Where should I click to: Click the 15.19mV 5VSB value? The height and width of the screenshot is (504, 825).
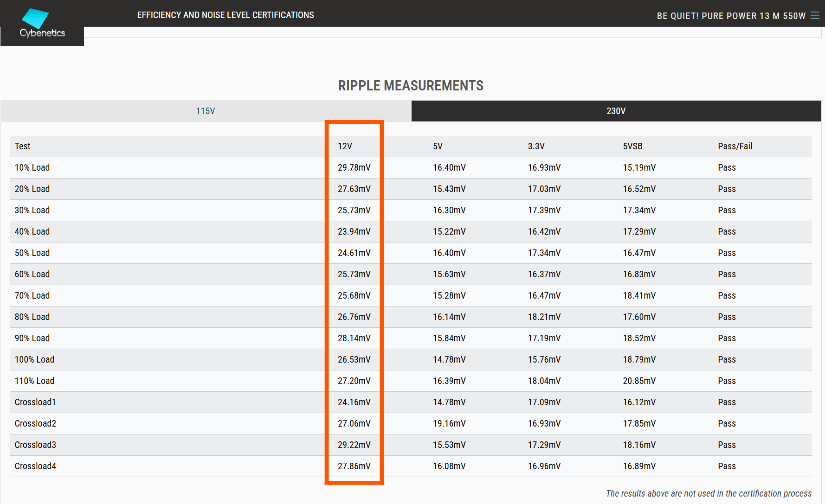tap(639, 167)
